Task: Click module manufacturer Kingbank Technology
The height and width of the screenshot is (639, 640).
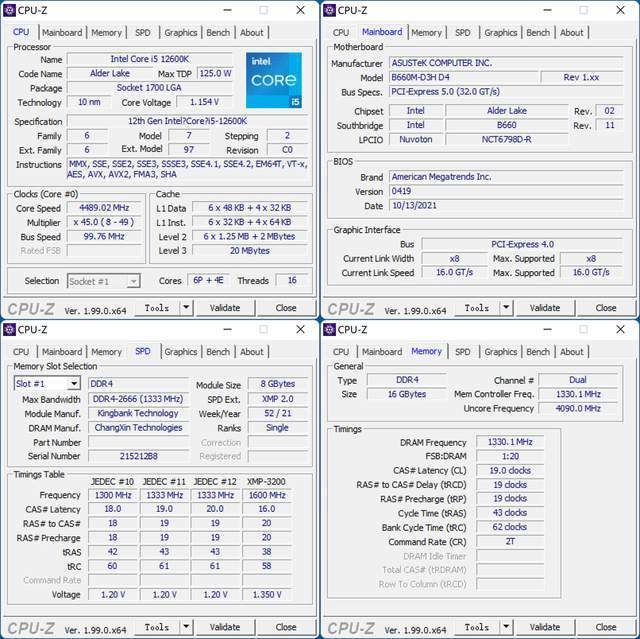Action: 138,413
